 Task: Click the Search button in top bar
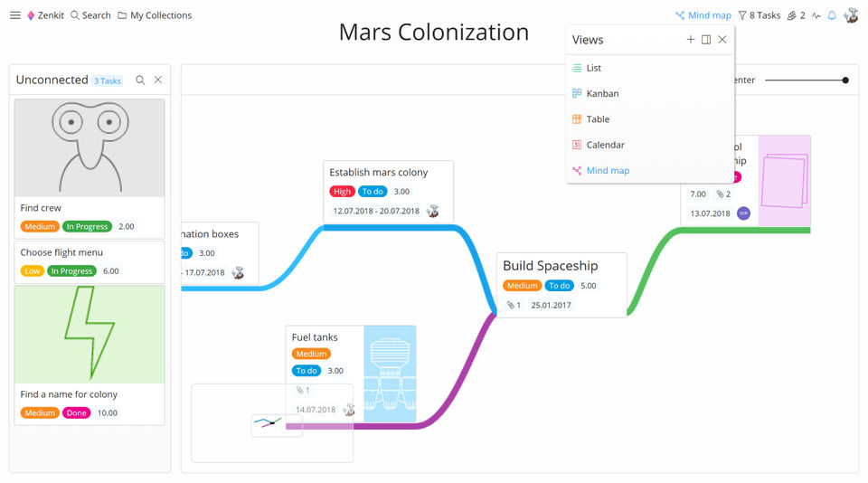pyautogui.click(x=90, y=15)
